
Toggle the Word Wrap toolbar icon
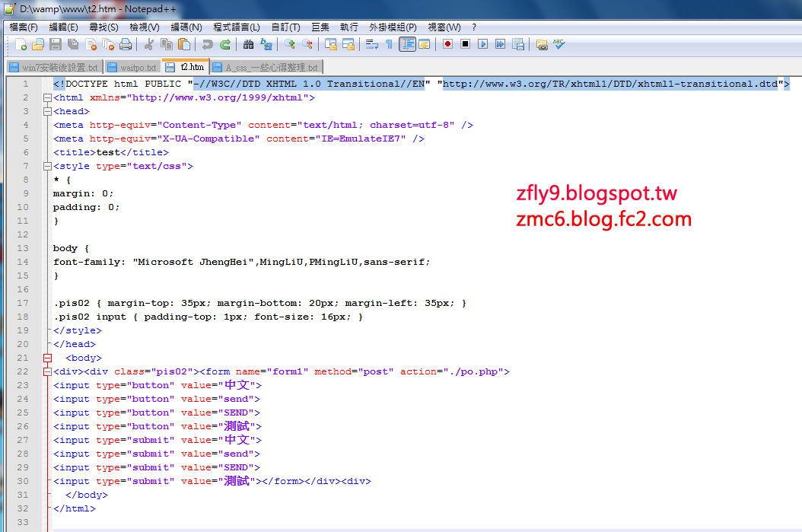[372, 44]
